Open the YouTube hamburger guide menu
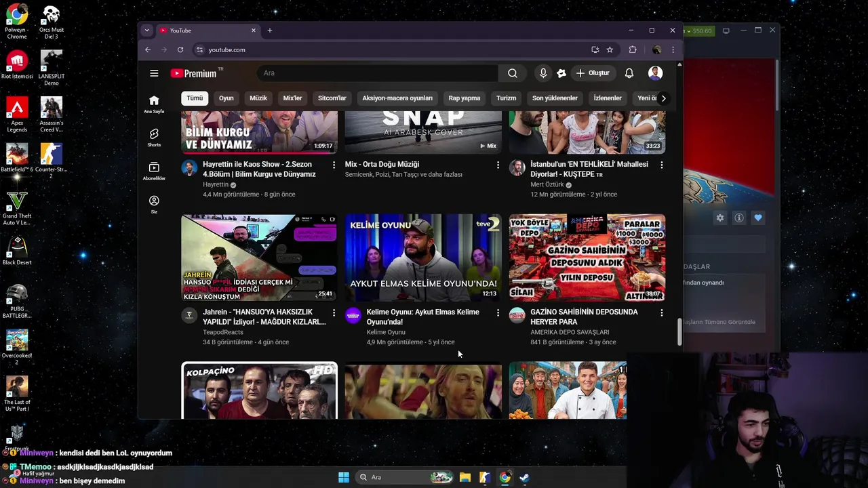Screen dimensions: 868x488 pos(154,73)
